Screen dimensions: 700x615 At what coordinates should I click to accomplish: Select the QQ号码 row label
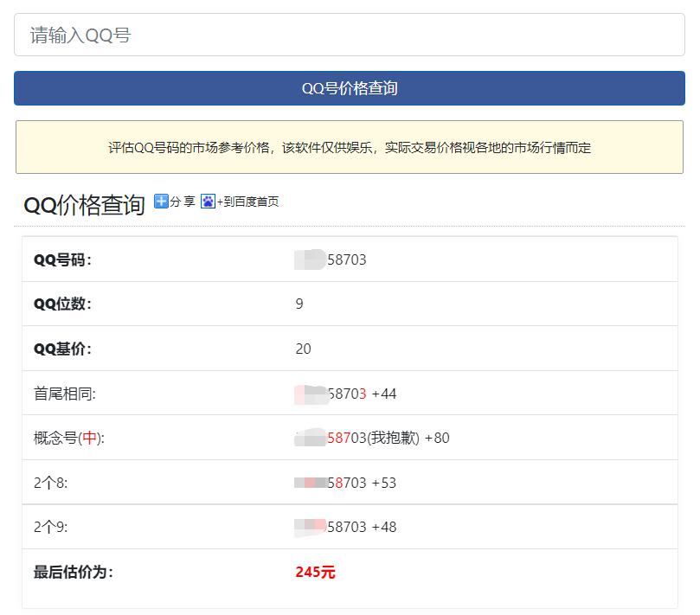62,259
